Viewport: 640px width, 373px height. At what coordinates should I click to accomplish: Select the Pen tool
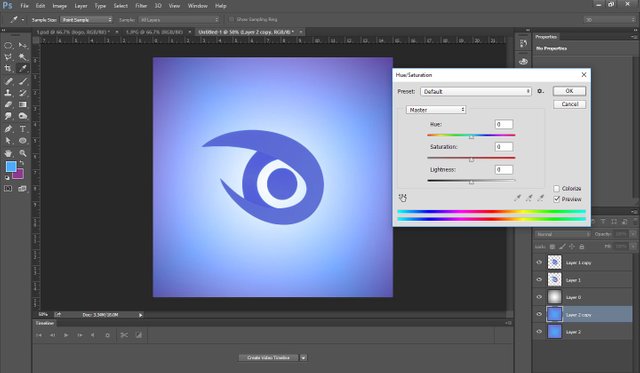tap(8, 129)
